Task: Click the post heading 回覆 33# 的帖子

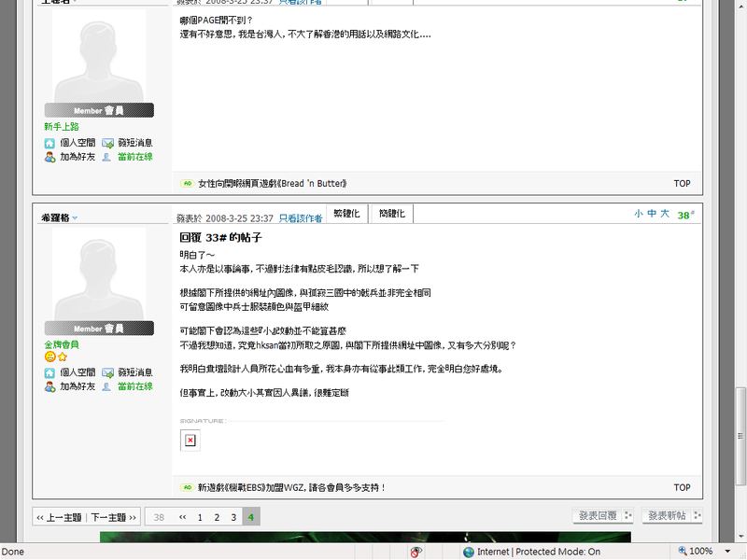Action: click(220, 237)
